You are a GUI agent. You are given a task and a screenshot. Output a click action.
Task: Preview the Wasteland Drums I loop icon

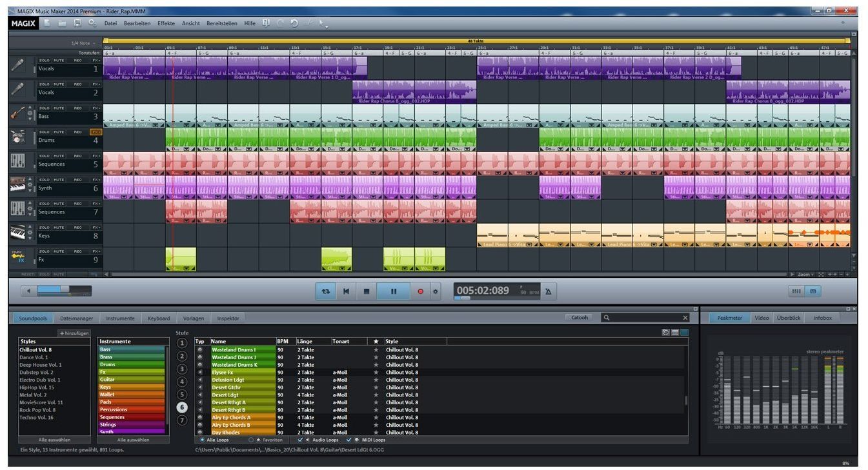(199, 349)
